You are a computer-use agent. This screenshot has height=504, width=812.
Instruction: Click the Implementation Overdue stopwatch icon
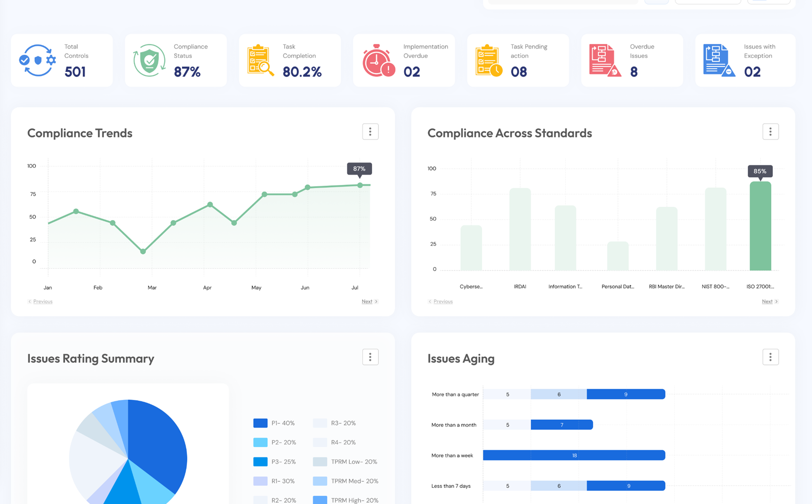click(x=379, y=60)
